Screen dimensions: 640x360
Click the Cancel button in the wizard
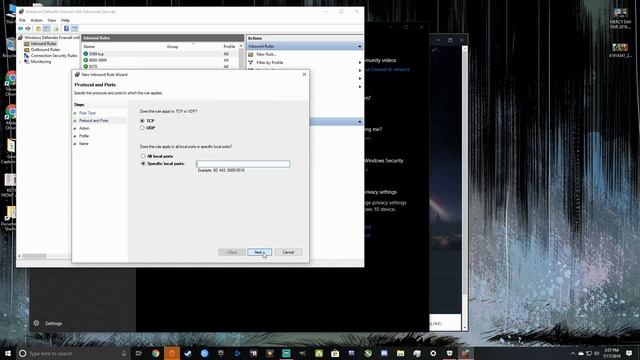point(288,252)
